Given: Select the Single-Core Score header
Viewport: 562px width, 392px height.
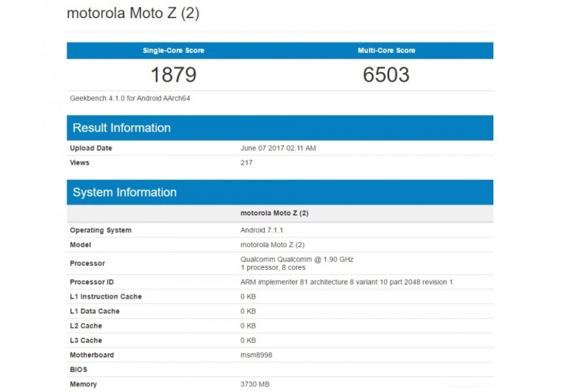Looking at the screenshot, I should pyautogui.click(x=174, y=51).
